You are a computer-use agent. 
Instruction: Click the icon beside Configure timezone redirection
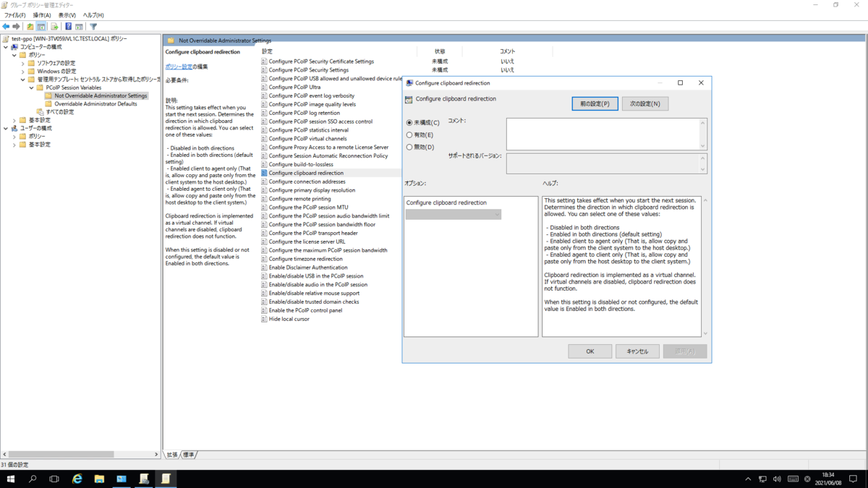point(264,259)
